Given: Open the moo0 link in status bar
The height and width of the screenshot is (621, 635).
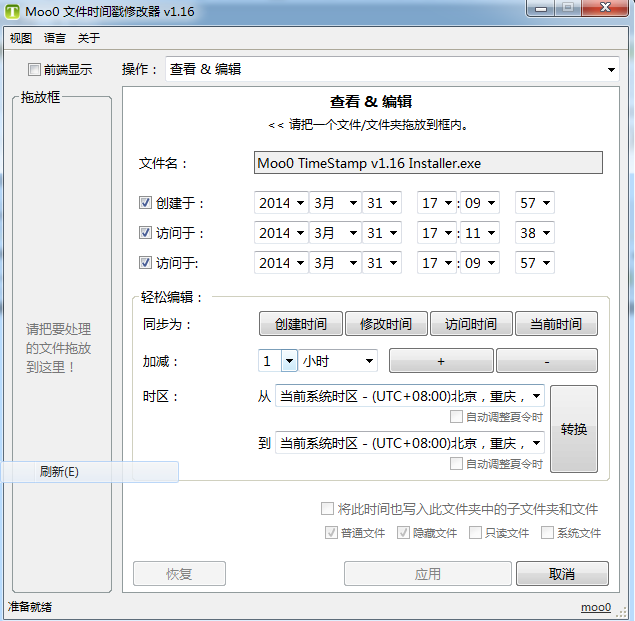Looking at the screenshot, I should (x=596, y=607).
